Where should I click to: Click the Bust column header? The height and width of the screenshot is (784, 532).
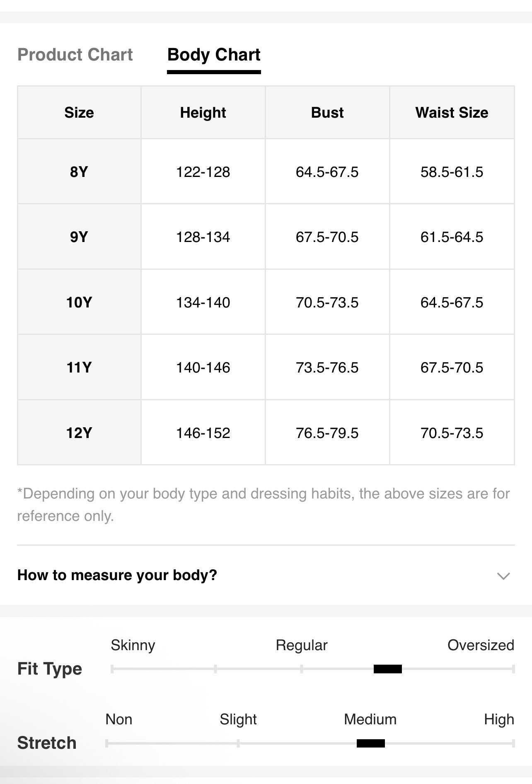[327, 113]
